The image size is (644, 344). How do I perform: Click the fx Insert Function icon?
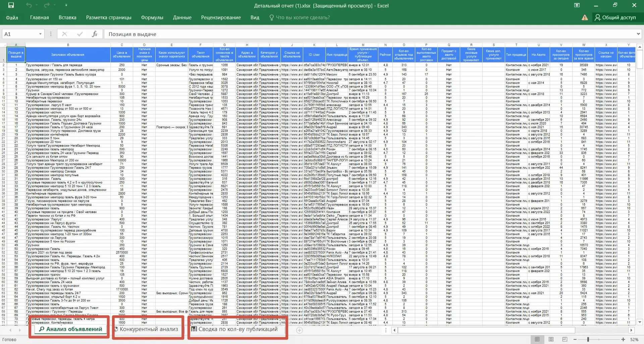click(95, 34)
